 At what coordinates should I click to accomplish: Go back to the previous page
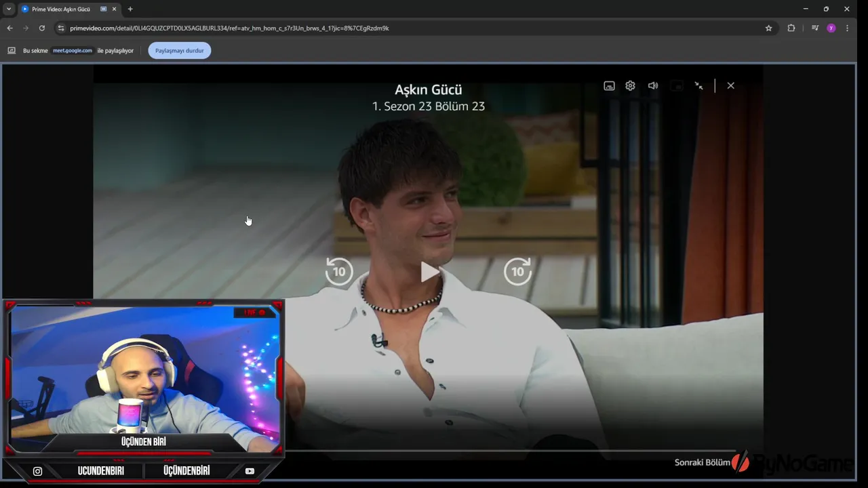[x=9, y=28]
